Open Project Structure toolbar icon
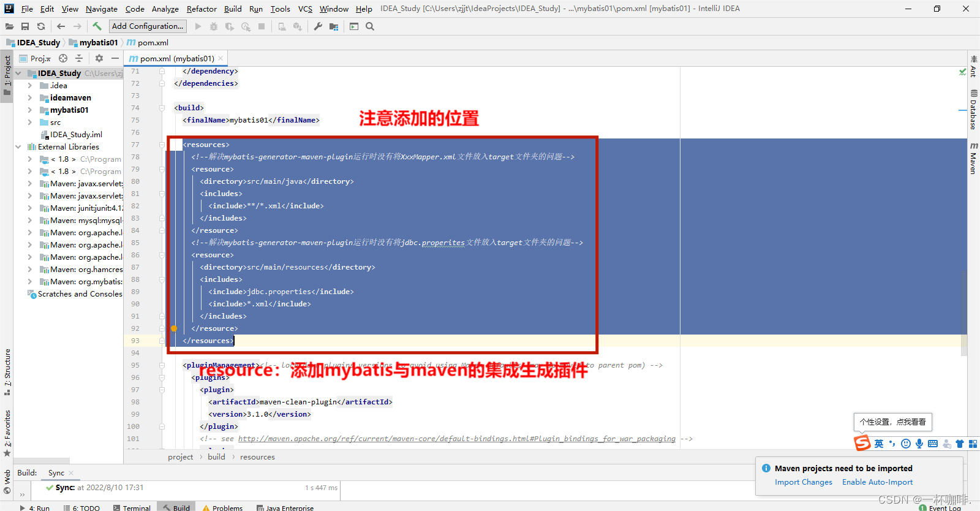The image size is (980, 511). point(334,26)
